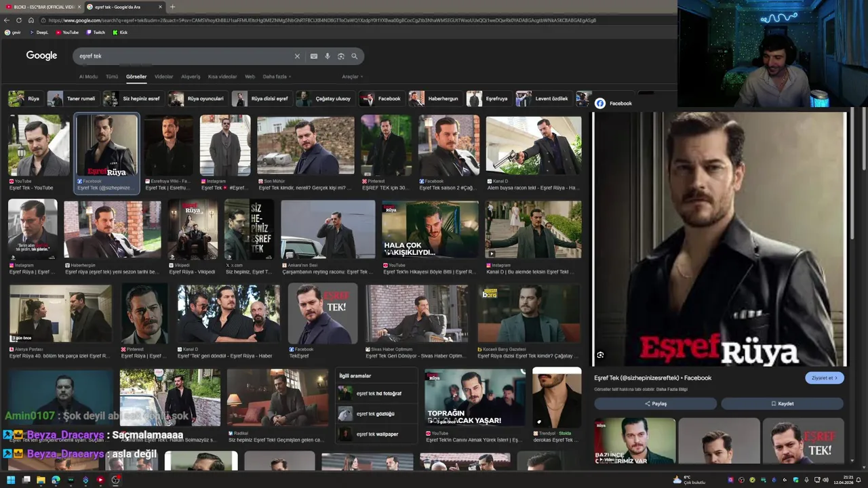Open the browser home page icon
The width and height of the screenshot is (868, 488).
coord(31,20)
